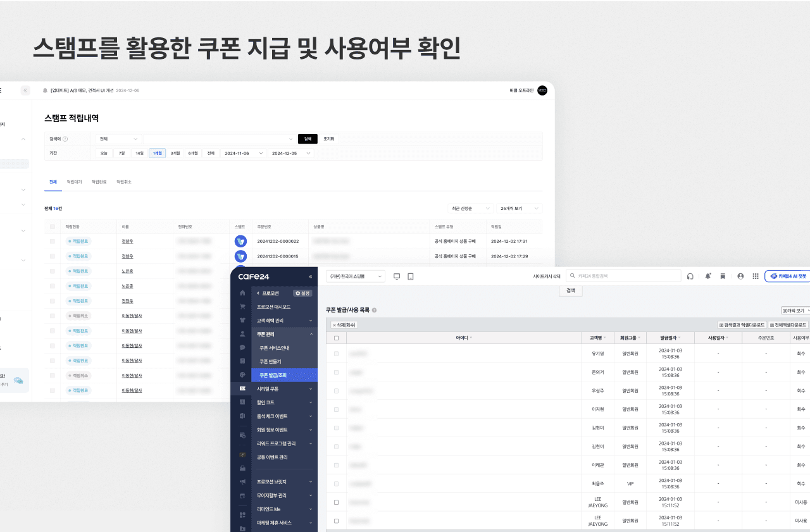Click the black 검색 button in stamp window
Viewport: 810px width, 532px height.
[x=308, y=139]
